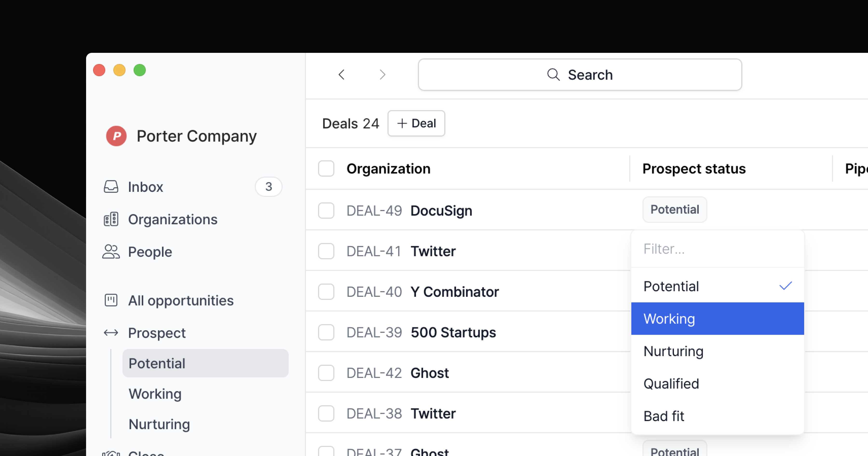
Task: Click the Porter Company logo avatar
Action: [x=116, y=136]
